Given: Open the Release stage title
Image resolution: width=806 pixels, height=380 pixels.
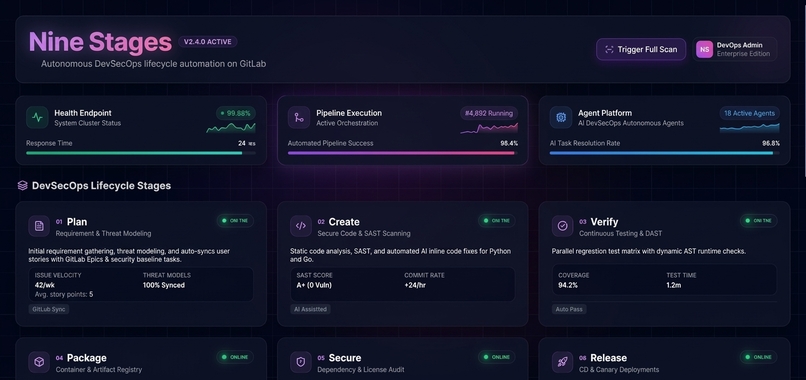Looking at the screenshot, I should point(609,358).
